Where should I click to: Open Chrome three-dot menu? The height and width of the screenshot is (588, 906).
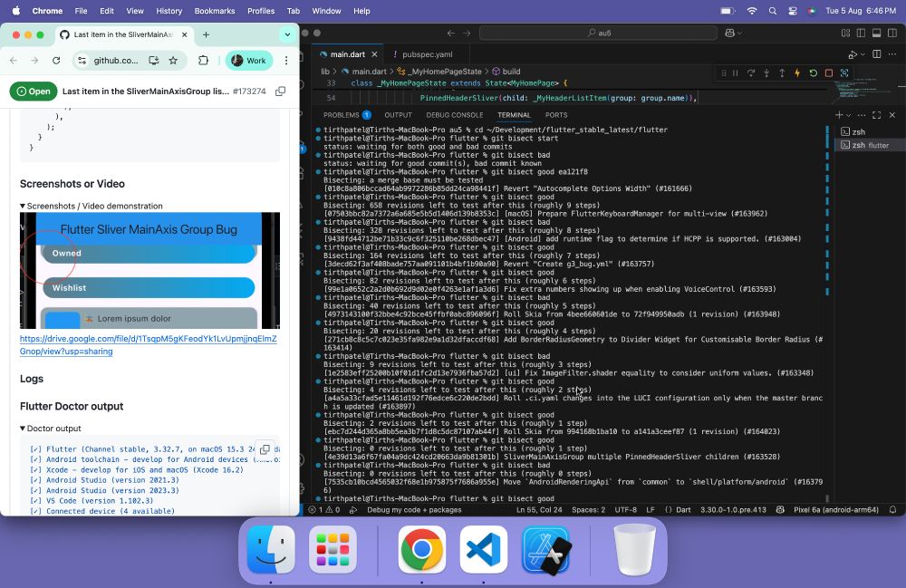(286, 60)
